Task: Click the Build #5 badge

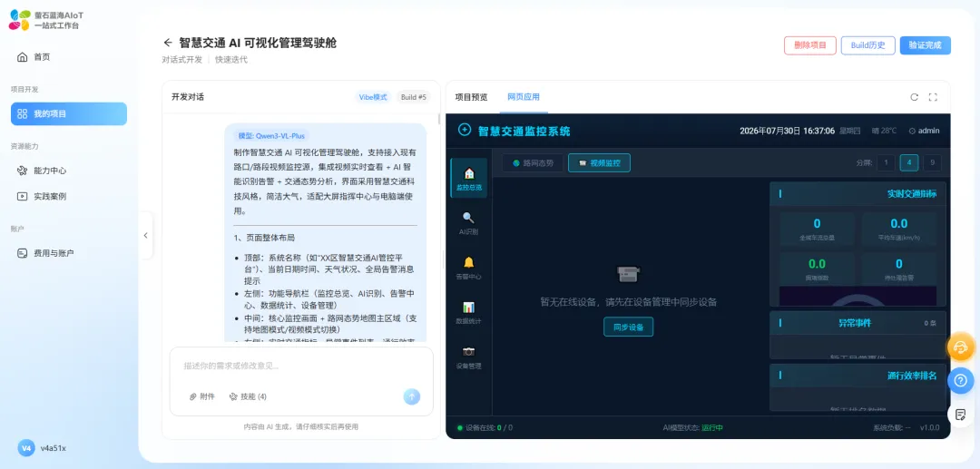Action: pos(414,97)
